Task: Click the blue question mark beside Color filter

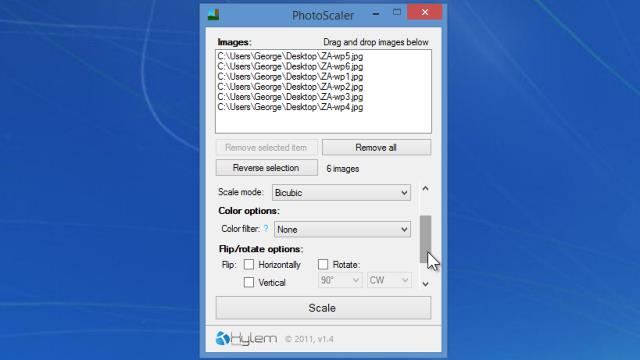Action: 266,229
